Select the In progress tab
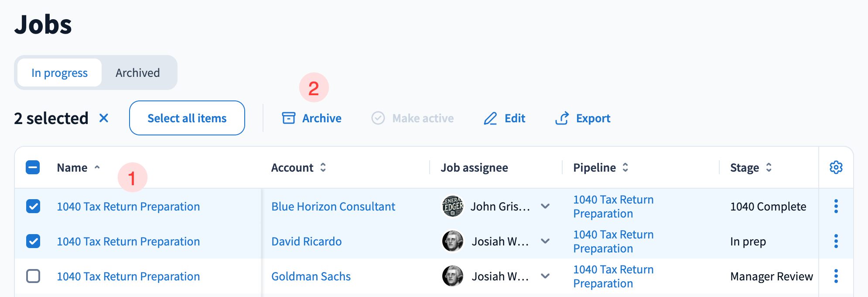The image size is (868, 297). (60, 73)
